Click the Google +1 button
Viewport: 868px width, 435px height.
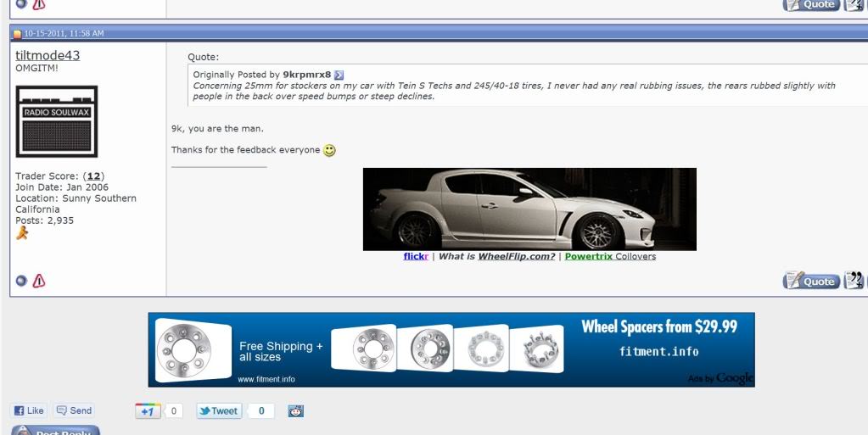click(x=148, y=411)
